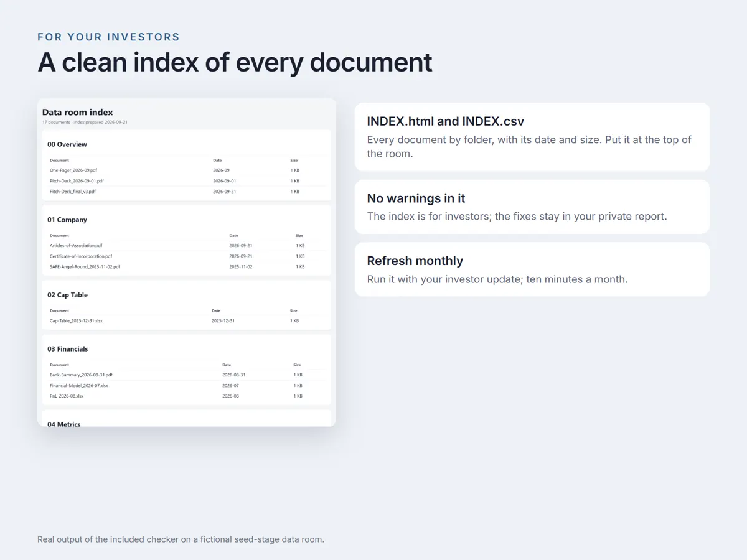Click date 2025-12-31 in Cap Table row

(x=223, y=321)
